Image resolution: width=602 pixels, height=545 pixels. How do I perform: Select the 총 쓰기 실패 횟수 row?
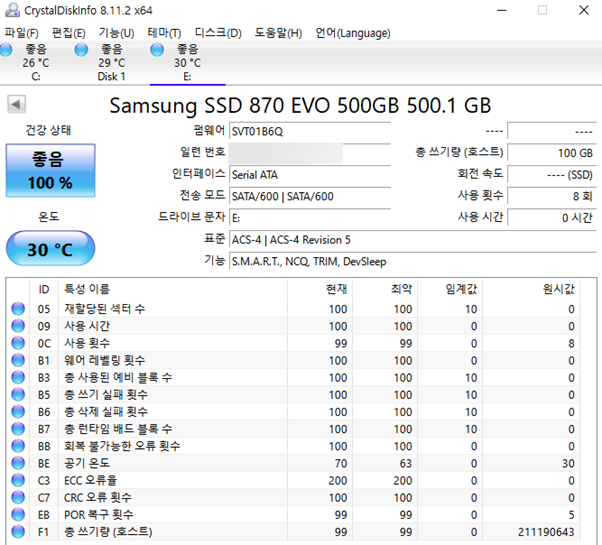[294, 395]
